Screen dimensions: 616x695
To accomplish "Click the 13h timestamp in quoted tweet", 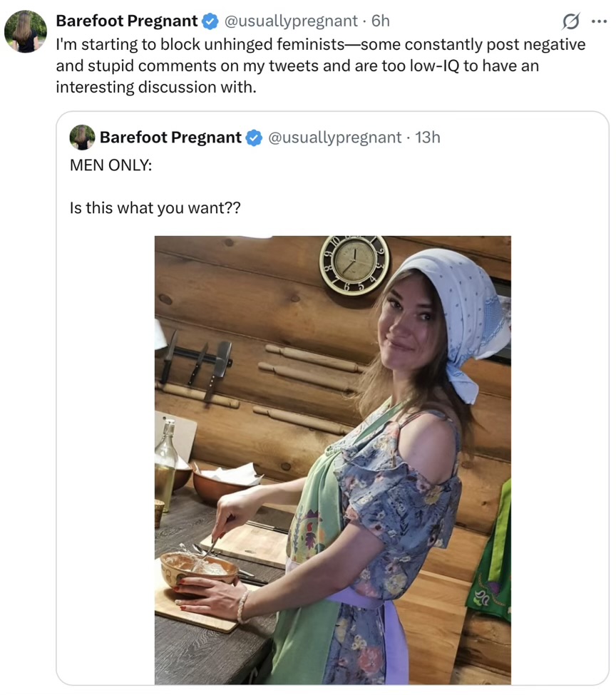I will 427,138.
